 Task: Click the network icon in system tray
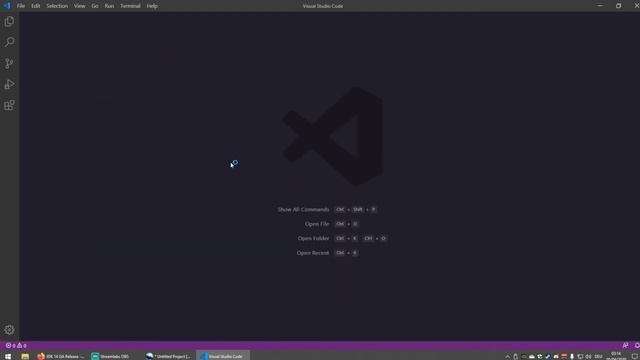pos(580,357)
